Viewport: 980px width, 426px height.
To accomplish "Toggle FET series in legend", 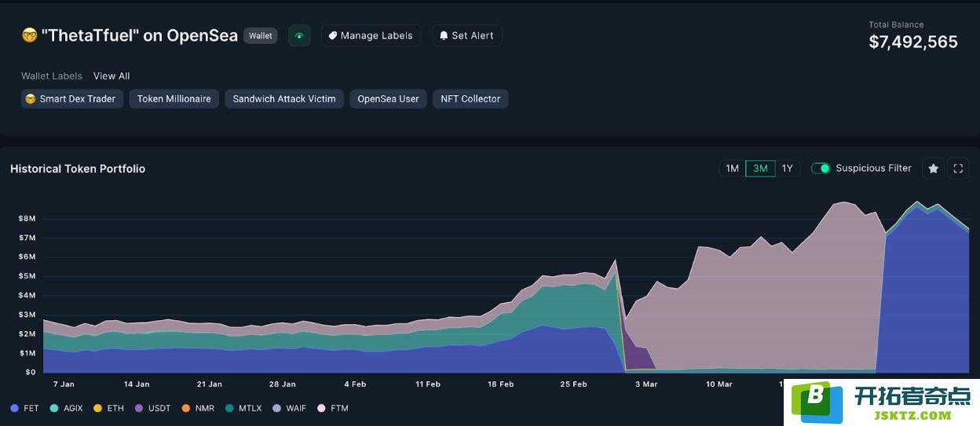I will coord(24,408).
